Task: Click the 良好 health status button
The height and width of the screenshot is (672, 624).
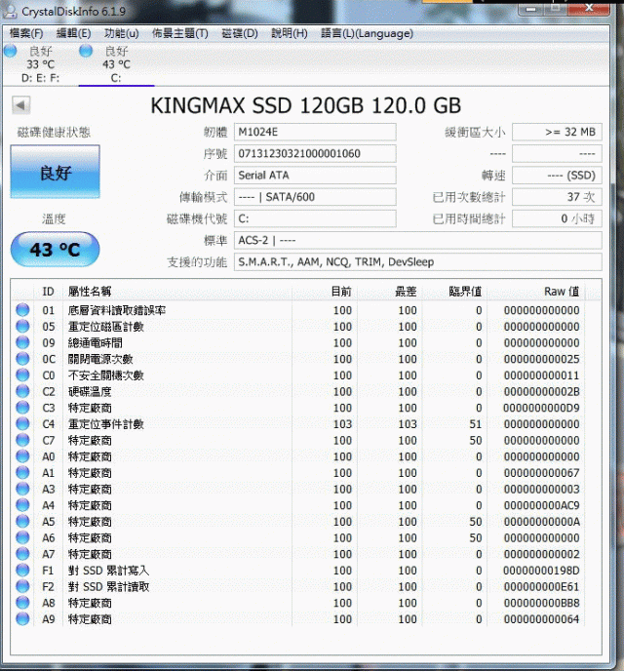Action: (x=56, y=172)
